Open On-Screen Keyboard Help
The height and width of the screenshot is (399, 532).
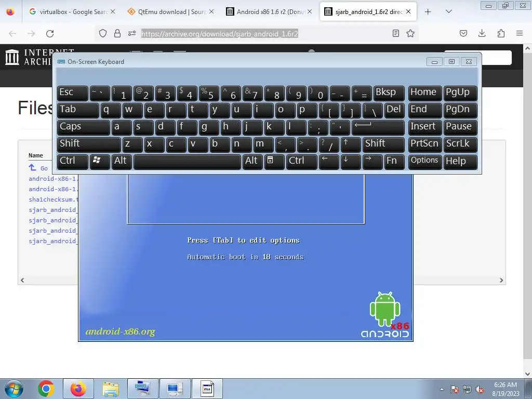click(460, 162)
